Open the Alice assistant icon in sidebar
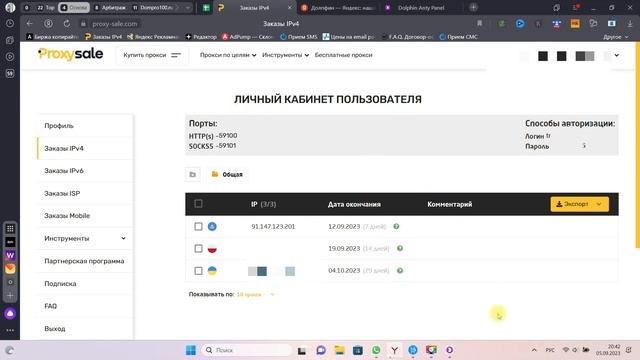This screenshot has height=360, width=640. click(x=10, y=313)
